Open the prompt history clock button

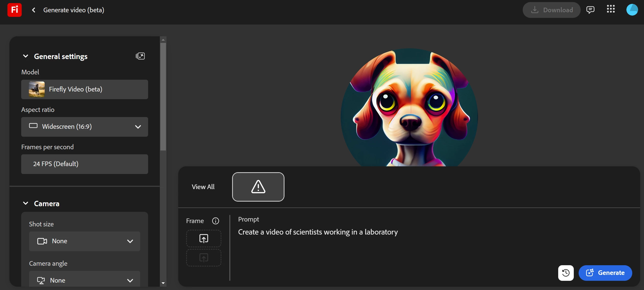566,273
